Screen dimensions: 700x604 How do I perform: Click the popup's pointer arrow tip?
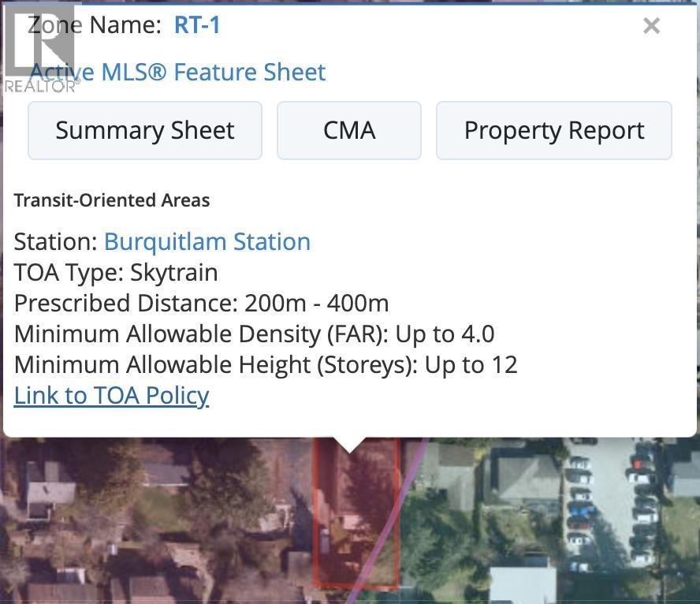[x=350, y=449]
